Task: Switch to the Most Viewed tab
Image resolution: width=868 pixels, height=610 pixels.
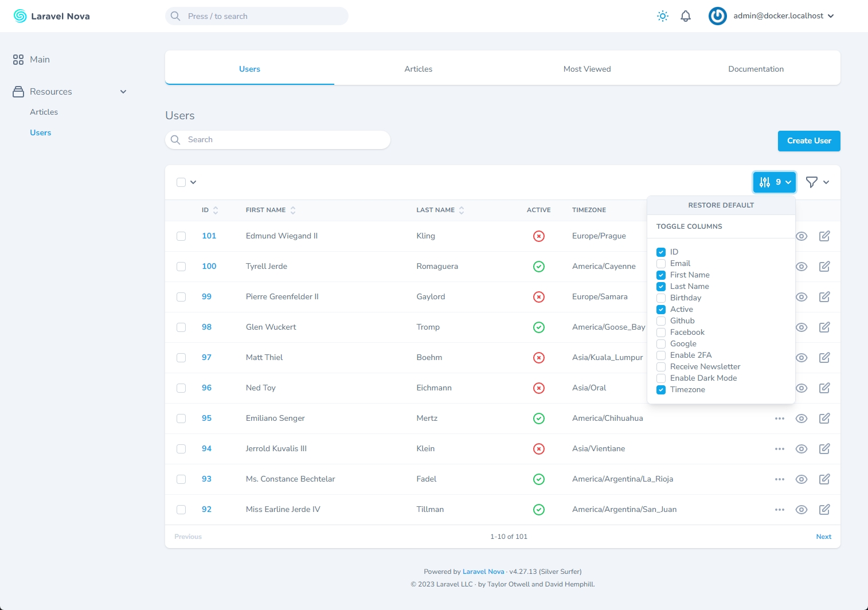Action: 587,69
